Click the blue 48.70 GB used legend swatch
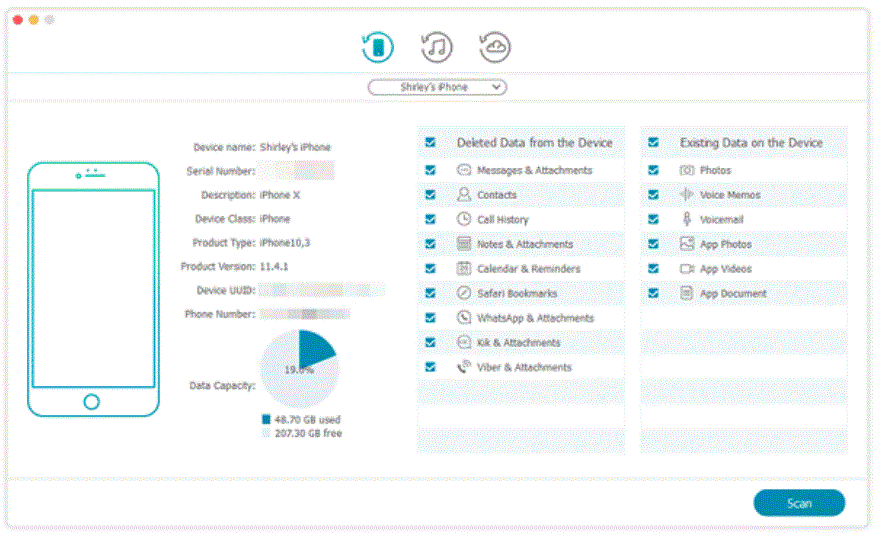Image resolution: width=884 pixels, height=551 pixels. (x=266, y=419)
